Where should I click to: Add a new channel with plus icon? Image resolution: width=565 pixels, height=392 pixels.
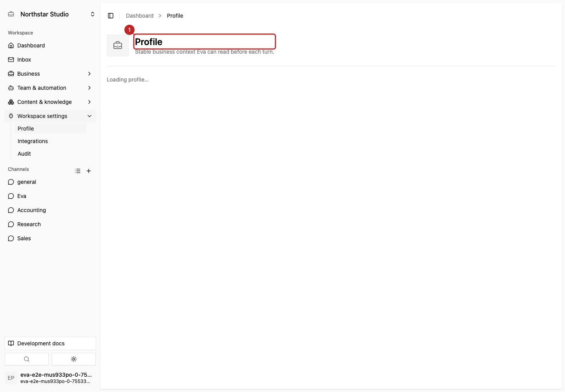(89, 171)
